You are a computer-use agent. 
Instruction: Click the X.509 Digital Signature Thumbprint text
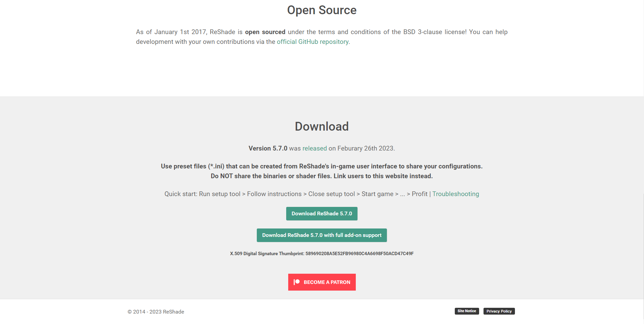click(x=322, y=253)
